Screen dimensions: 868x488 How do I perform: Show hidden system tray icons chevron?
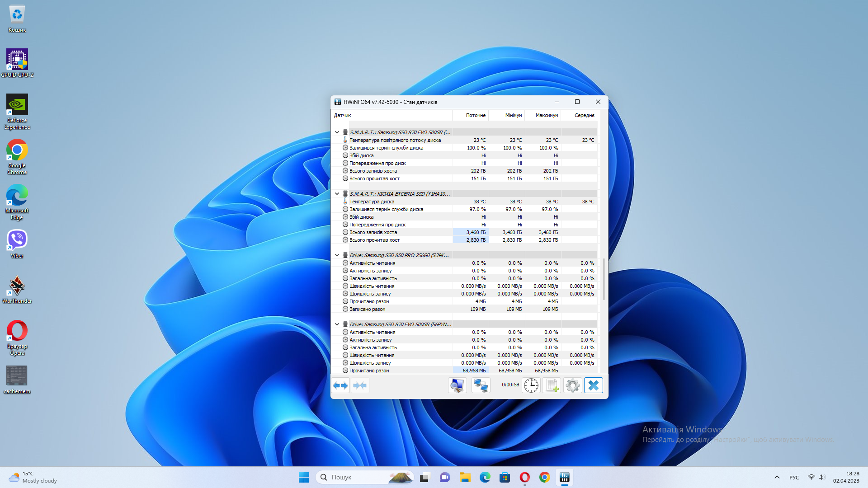point(777,477)
